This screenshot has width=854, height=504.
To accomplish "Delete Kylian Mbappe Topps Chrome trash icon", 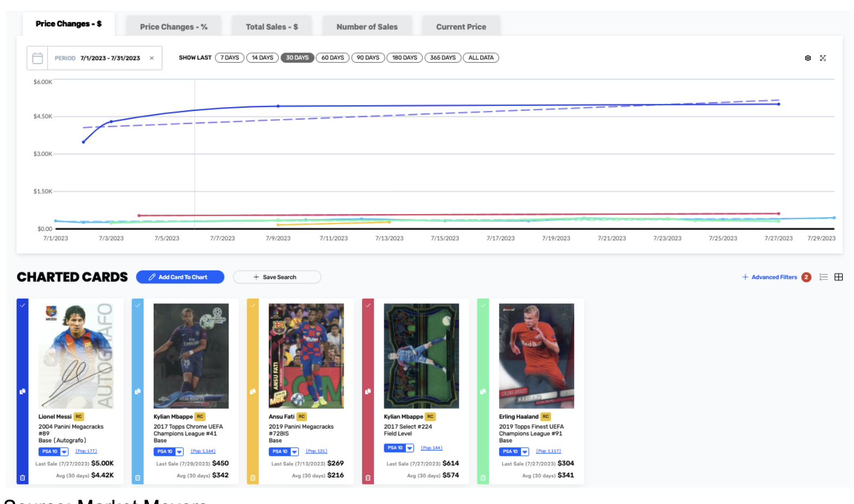I will (137, 478).
